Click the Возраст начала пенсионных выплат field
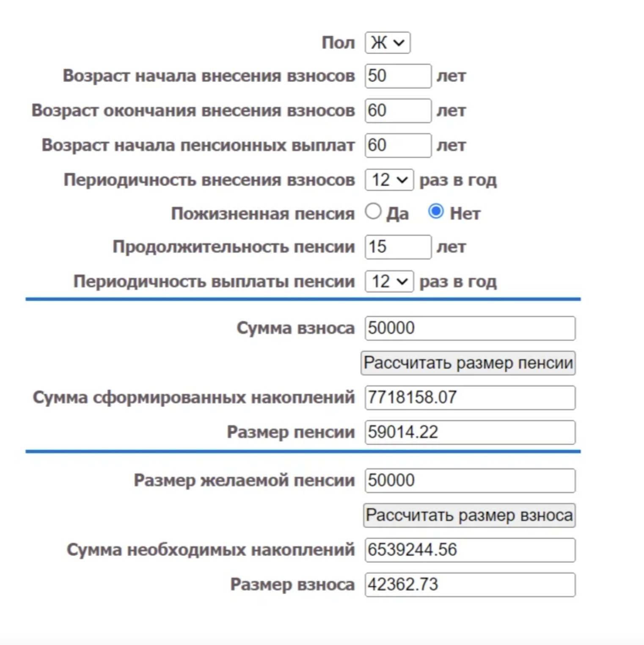The width and height of the screenshot is (644, 645). [397, 145]
